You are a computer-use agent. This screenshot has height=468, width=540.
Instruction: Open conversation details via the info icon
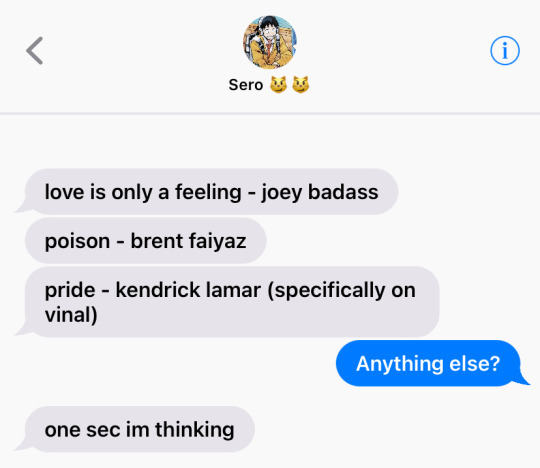point(505,51)
